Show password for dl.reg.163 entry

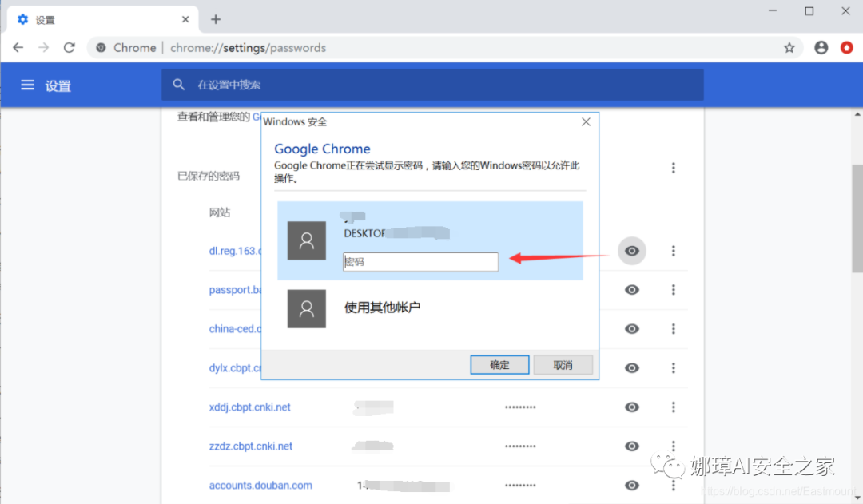632,251
